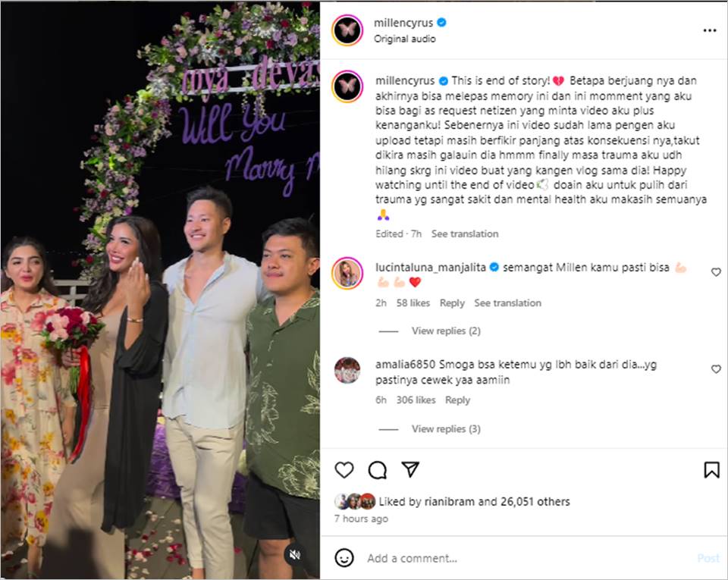The image size is (728, 580).
Task: Reply to lucintaluna_manjalita's comment
Action: (452, 303)
